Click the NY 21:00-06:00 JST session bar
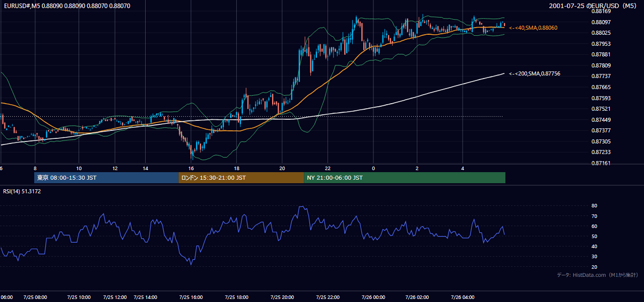Image resolution: width=644 pixels, height=302 pixels. pos(405,178)
